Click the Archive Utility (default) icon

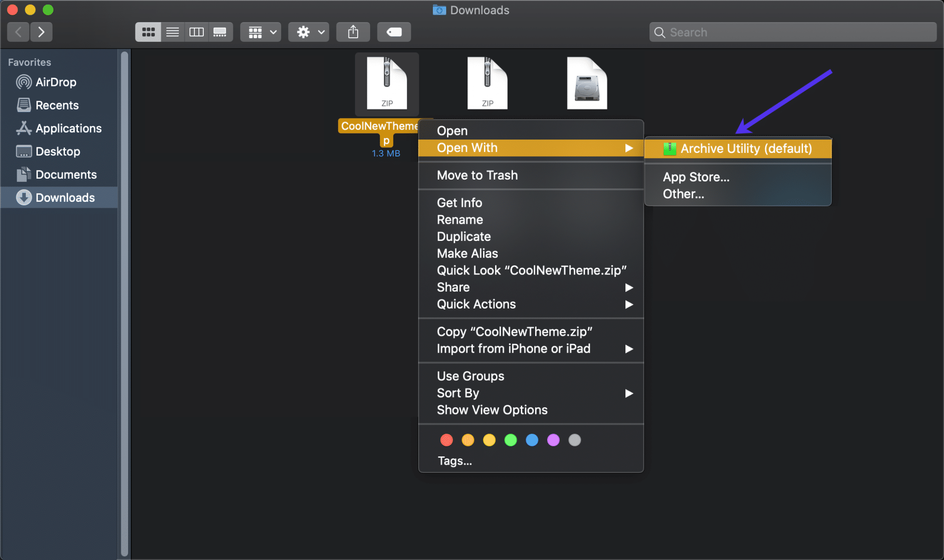pyautogui.click(x=669, y=148)
